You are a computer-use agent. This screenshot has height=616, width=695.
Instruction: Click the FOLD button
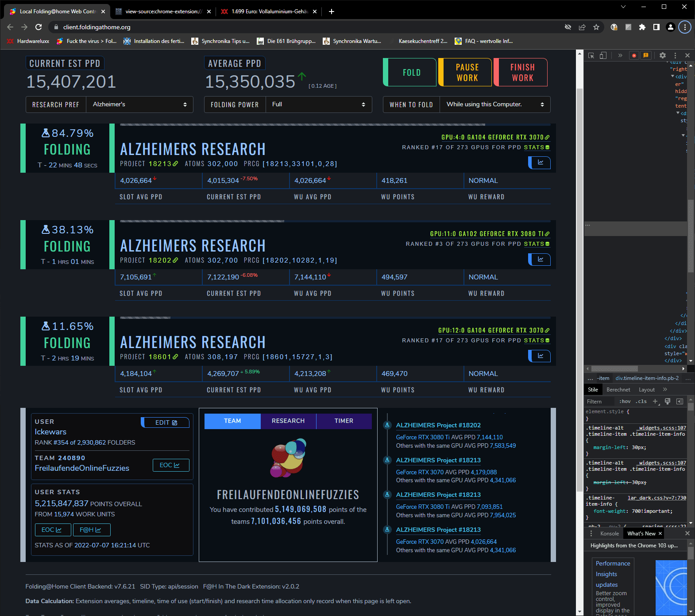[x=410, y=72]
